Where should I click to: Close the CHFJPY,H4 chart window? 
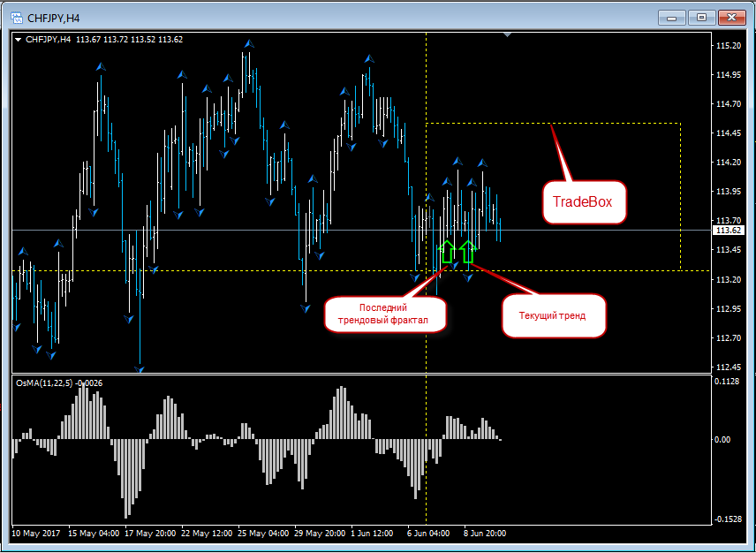(x=731, y=18)
